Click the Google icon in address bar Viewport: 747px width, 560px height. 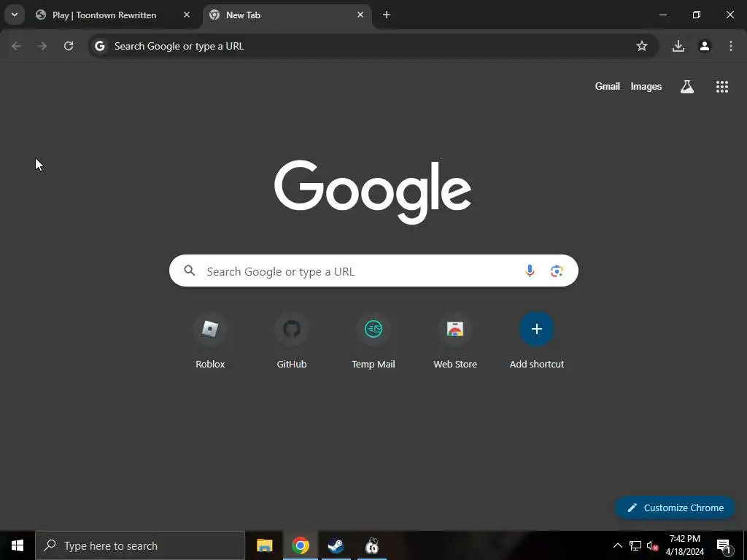coord(99,46)
